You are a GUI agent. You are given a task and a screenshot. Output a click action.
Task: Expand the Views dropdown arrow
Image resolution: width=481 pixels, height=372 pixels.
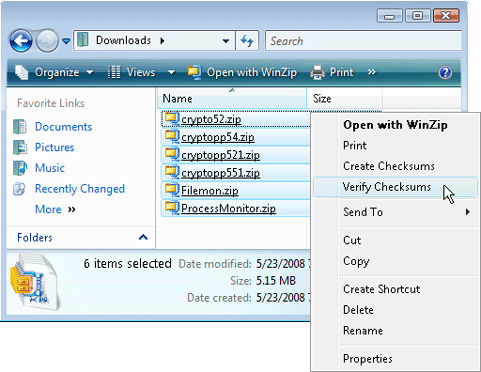pos(171,72)
